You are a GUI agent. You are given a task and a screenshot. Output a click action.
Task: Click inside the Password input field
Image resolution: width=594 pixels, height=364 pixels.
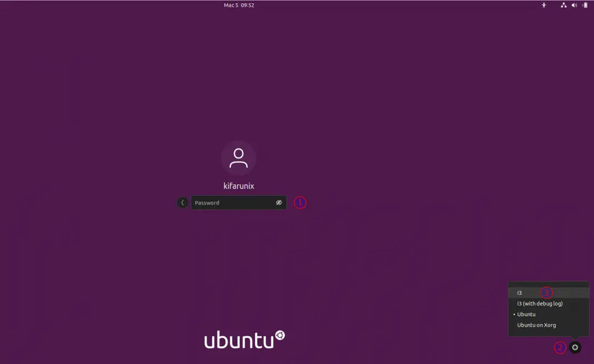[x=234, y=202]
